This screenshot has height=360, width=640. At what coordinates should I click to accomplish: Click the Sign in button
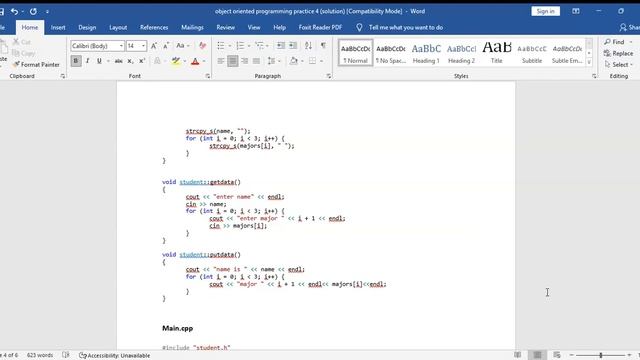[545, 11]
